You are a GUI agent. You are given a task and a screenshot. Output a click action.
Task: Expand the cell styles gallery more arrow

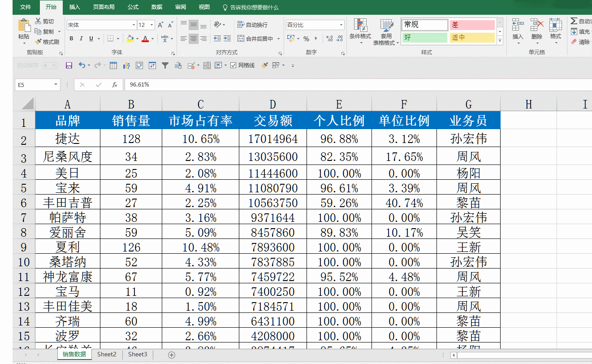click(500, 41)
